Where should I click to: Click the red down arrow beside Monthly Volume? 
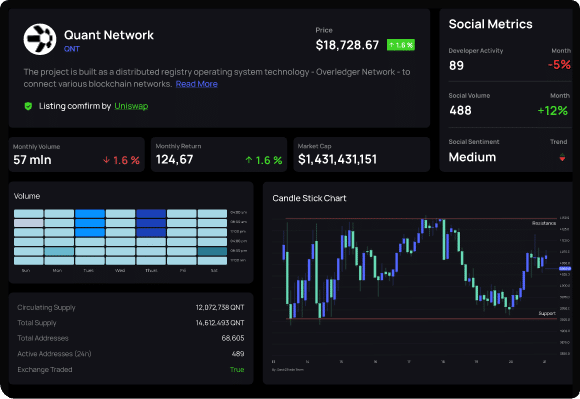click(x=107, y=160)
